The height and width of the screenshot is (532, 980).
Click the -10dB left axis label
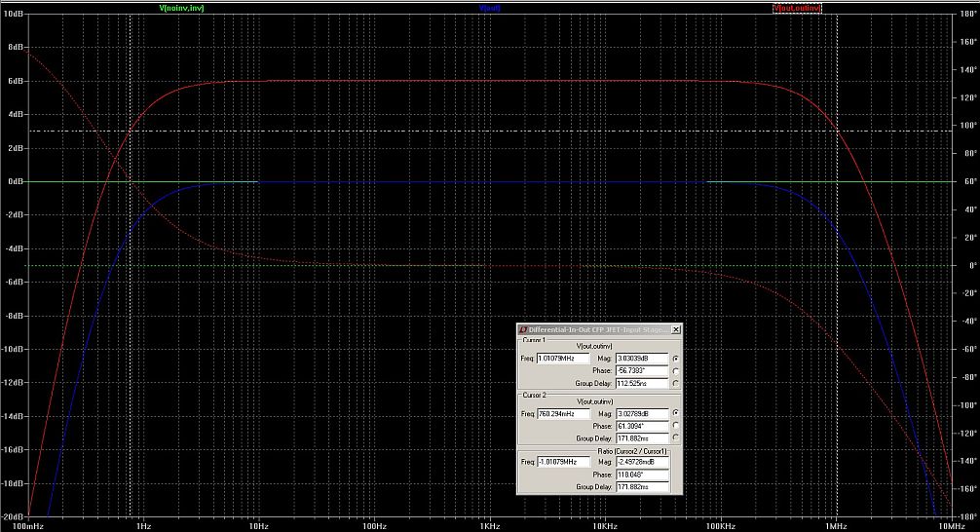coord(13,349)
